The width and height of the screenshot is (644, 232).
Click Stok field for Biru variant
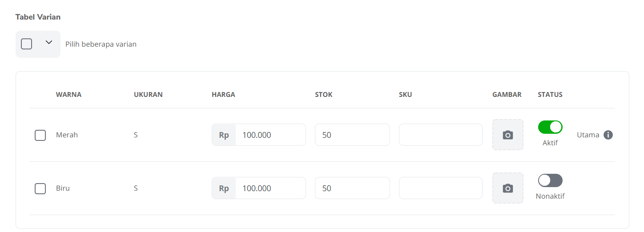352,188
